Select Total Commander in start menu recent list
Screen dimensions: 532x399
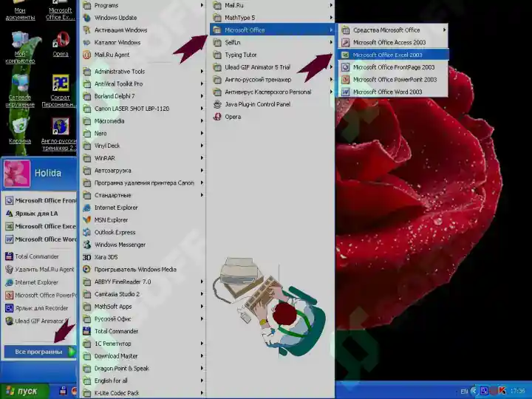click(x=40, y=256)
